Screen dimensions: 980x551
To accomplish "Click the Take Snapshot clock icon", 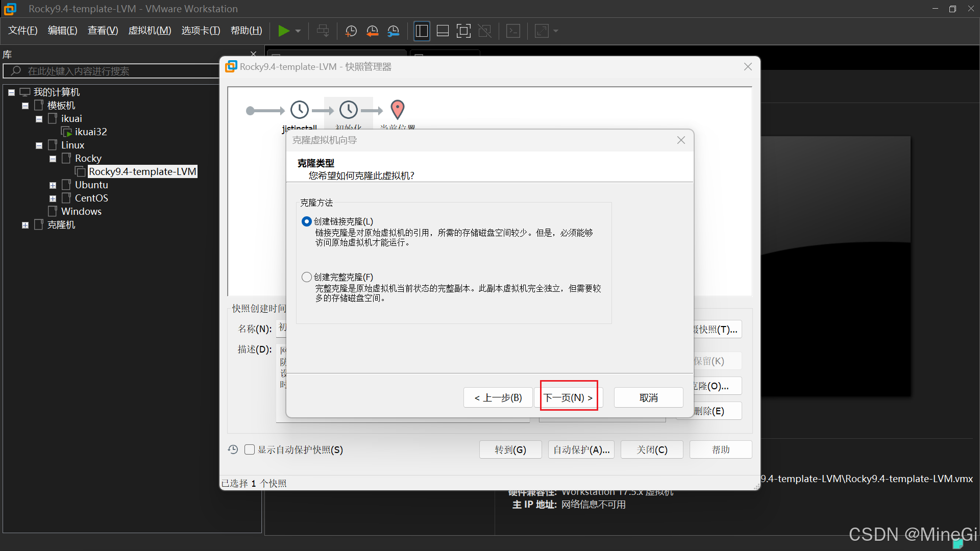I will [x=351, y=31].
